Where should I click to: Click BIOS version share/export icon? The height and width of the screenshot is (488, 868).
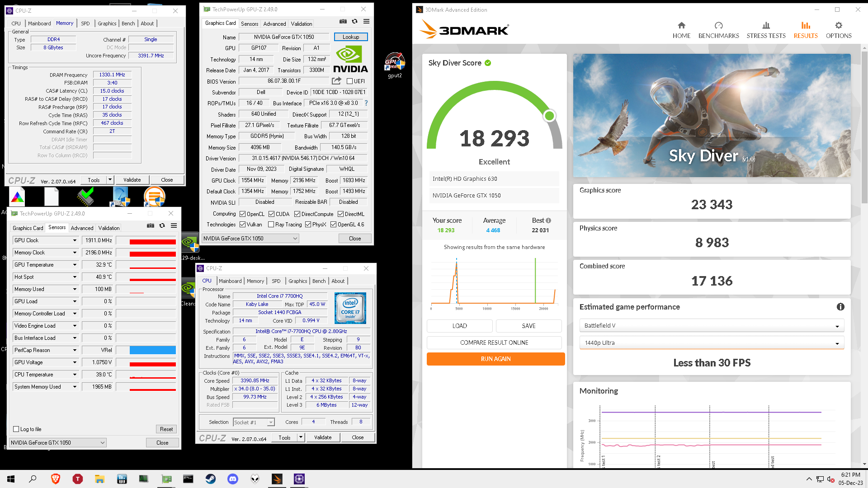coord(336,81)
